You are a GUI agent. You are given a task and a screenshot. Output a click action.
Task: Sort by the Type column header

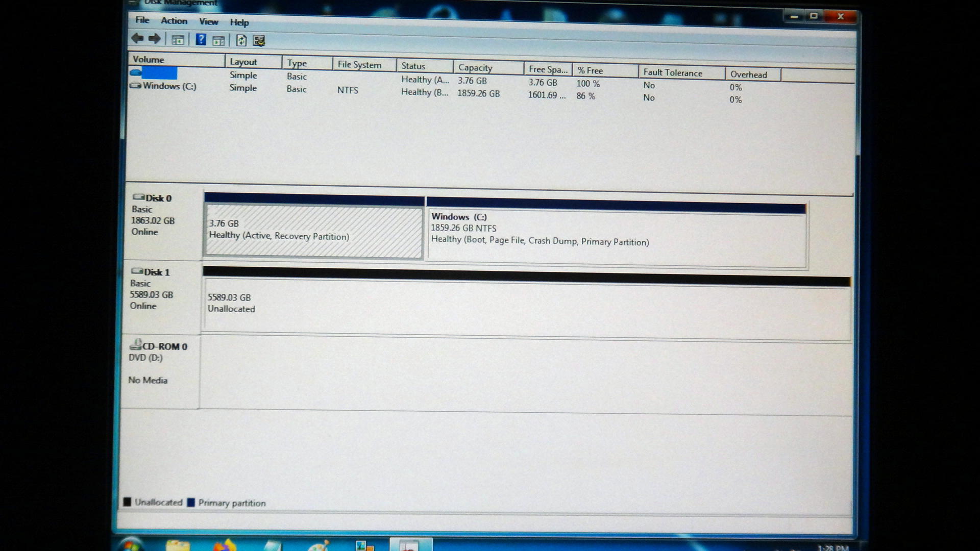coord(307,63)
